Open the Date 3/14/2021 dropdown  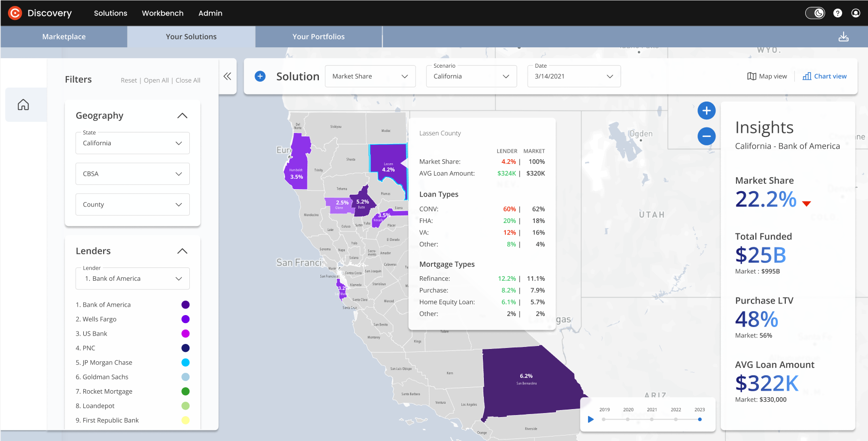point(574,76)
